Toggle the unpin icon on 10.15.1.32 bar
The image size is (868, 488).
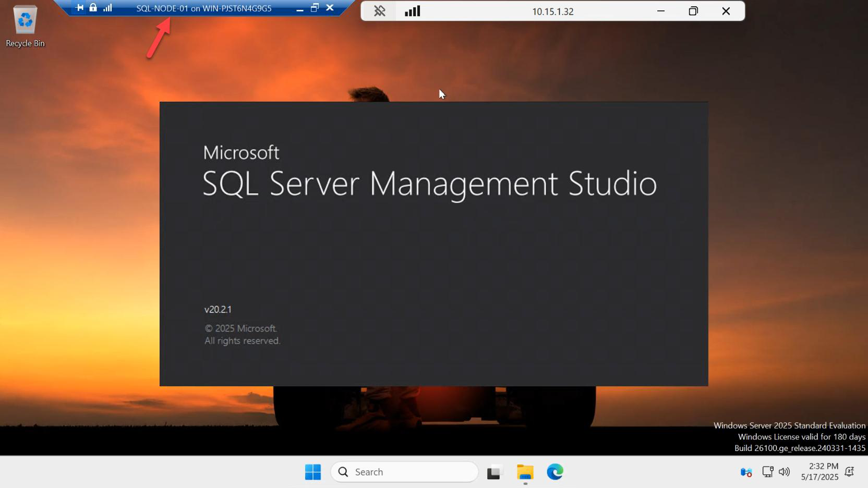(x=380, y=11)
